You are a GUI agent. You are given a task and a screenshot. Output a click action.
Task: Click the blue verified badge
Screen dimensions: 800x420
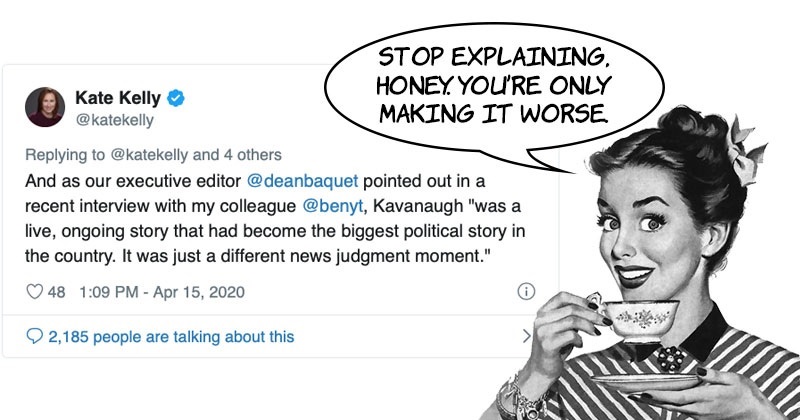pos(176,97)
